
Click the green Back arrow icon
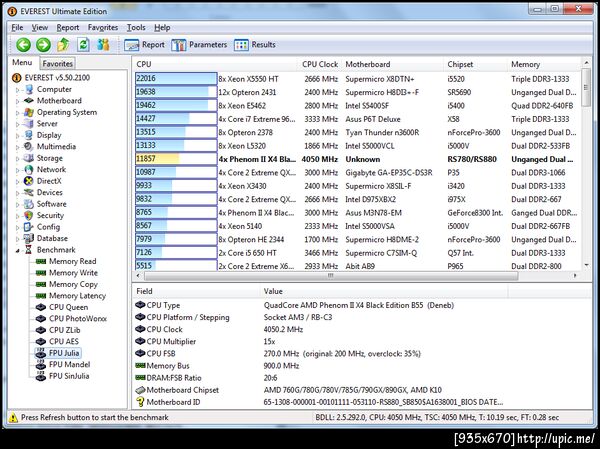(x=23, y=45)
